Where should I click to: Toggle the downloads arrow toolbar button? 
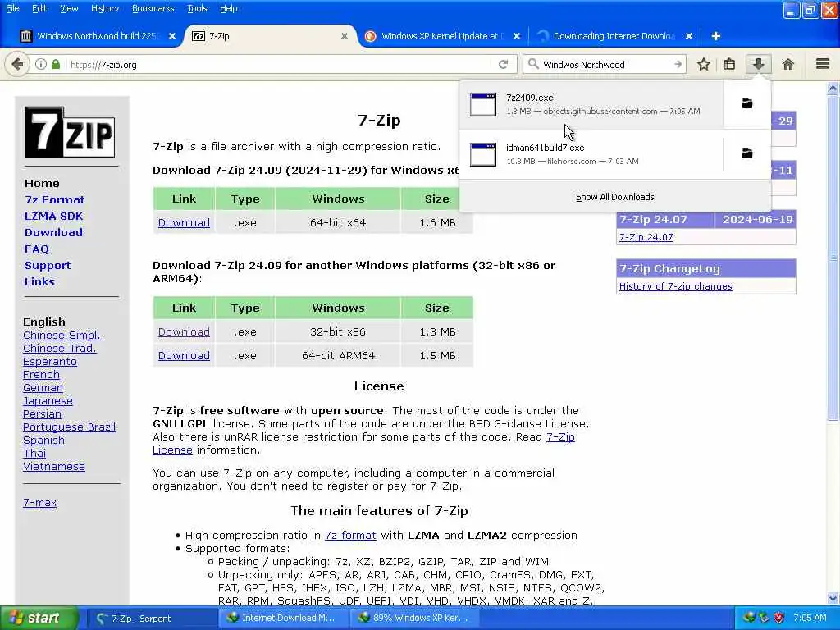(758, 64)
